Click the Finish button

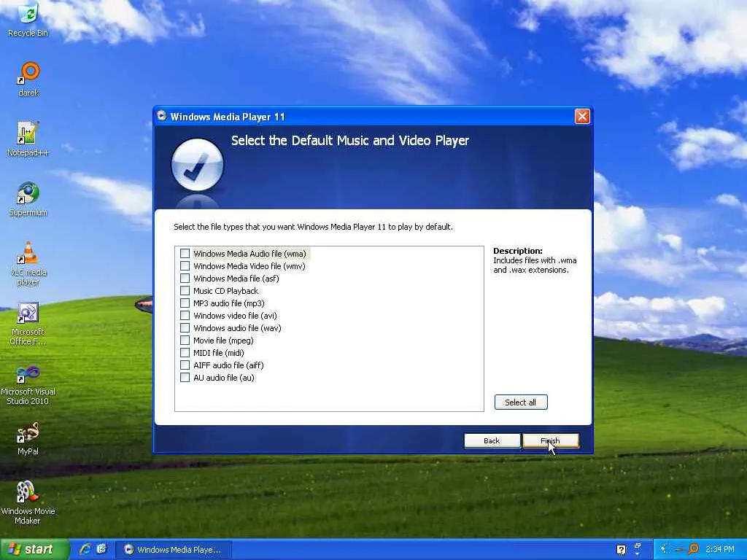tap(551, 440)
